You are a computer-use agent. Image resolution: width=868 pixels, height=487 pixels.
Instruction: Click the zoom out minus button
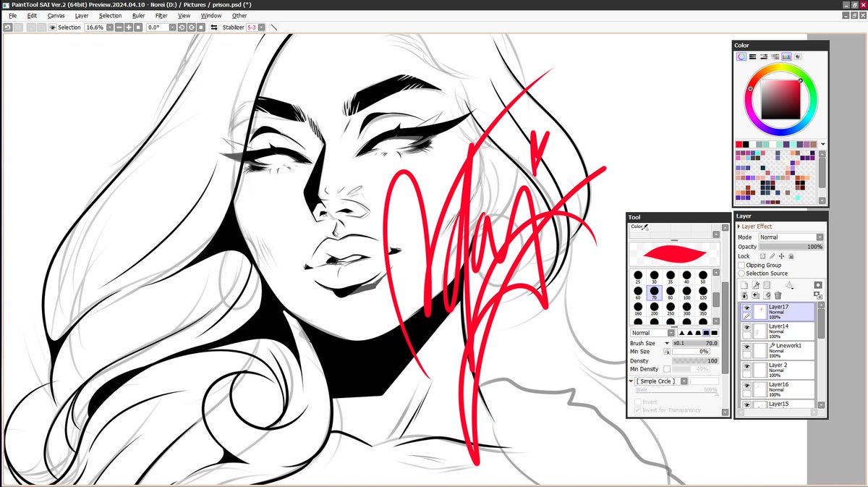coord(119,27)
